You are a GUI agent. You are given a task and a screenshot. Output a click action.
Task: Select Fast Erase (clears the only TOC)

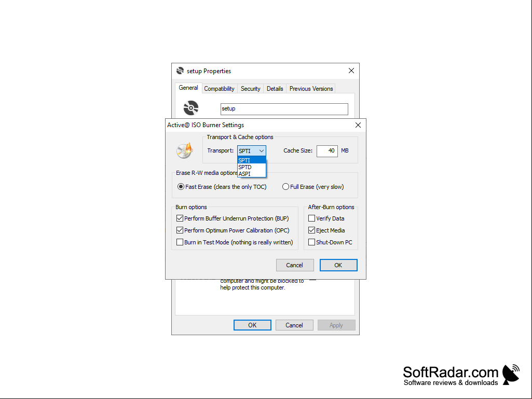222,187
